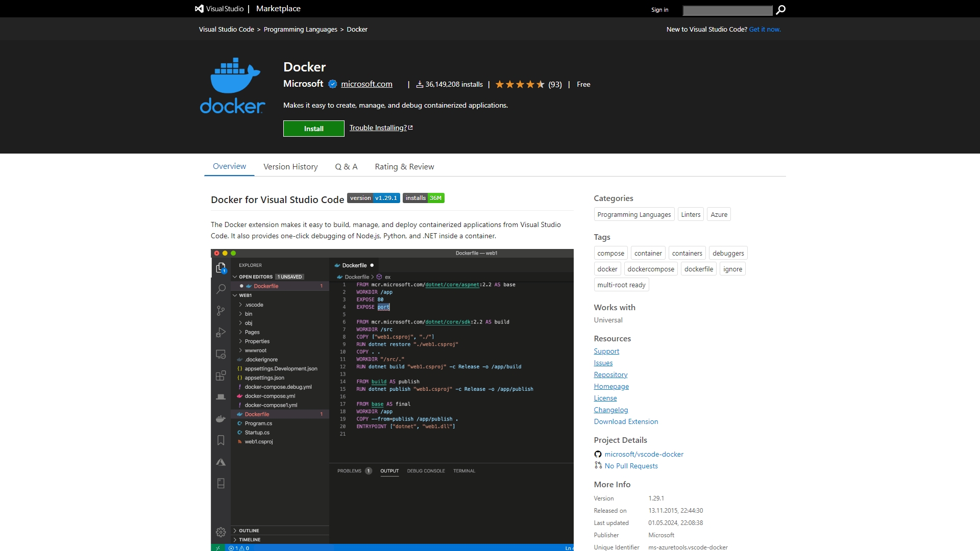Open the Homepage resource link
This screenshot has width=980, height=551.
click(611, 386)
